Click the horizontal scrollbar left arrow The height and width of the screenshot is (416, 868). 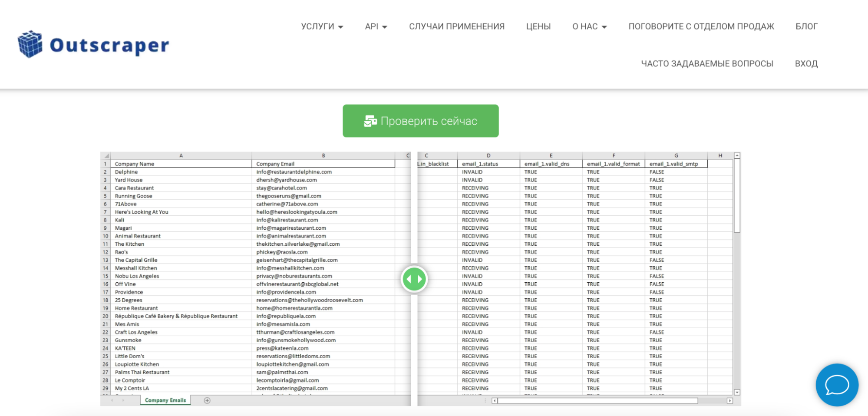[x=495, y=401]
